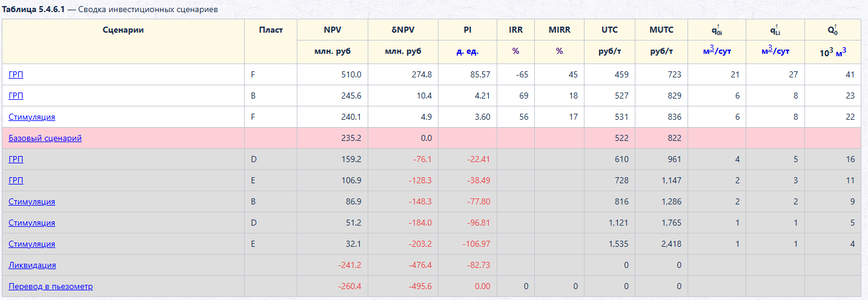
Task: Select the NPV column header
Action: coord(333,30)
